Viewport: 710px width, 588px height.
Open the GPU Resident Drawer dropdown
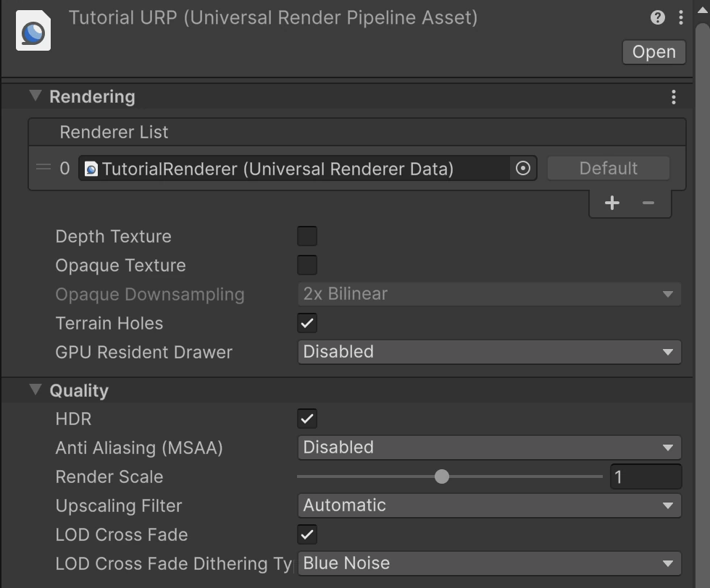[x=489, y=352]
